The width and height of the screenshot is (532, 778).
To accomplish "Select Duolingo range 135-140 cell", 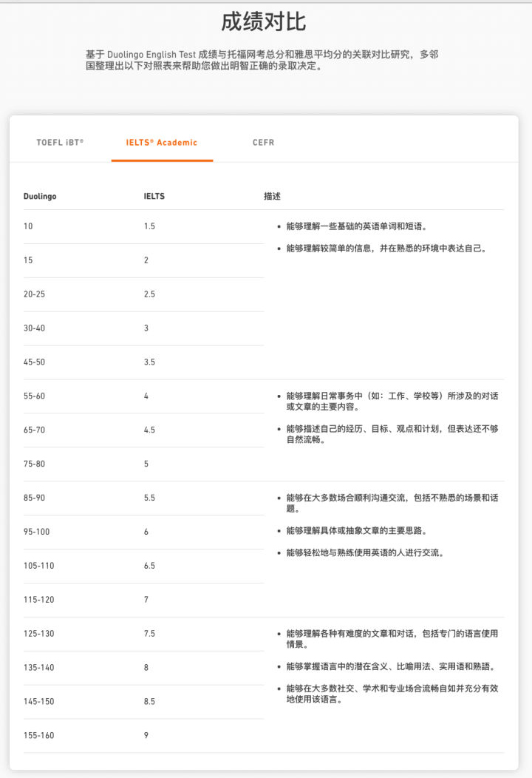I will (38, 667).
